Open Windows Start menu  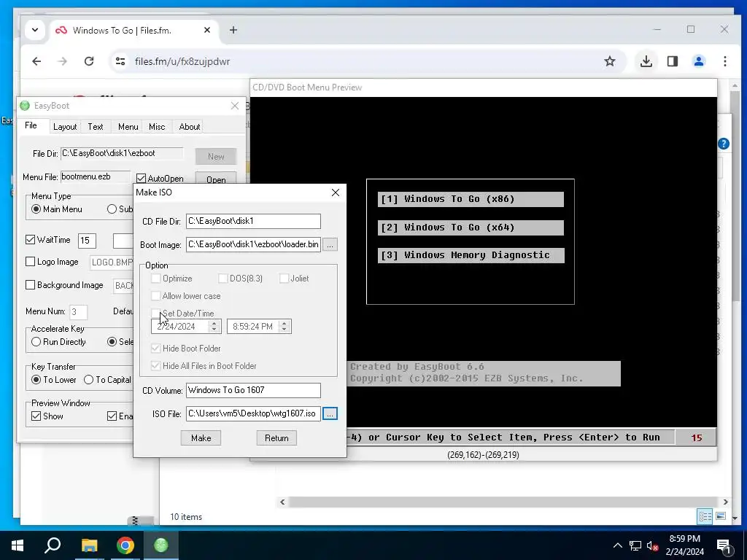pos(18,545)
